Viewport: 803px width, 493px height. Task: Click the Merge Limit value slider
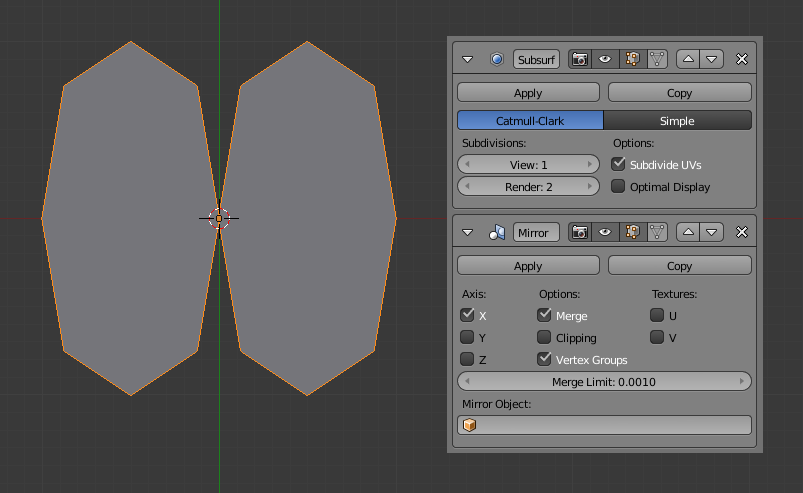coord(604,382)
